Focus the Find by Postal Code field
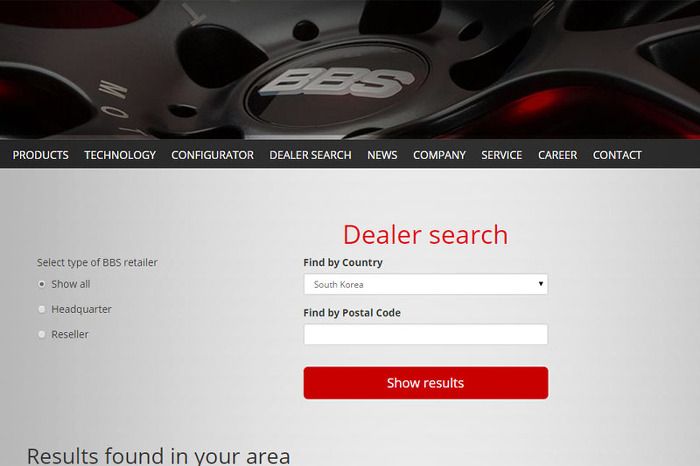Screen dimensions: 700x466 [425, 334]
